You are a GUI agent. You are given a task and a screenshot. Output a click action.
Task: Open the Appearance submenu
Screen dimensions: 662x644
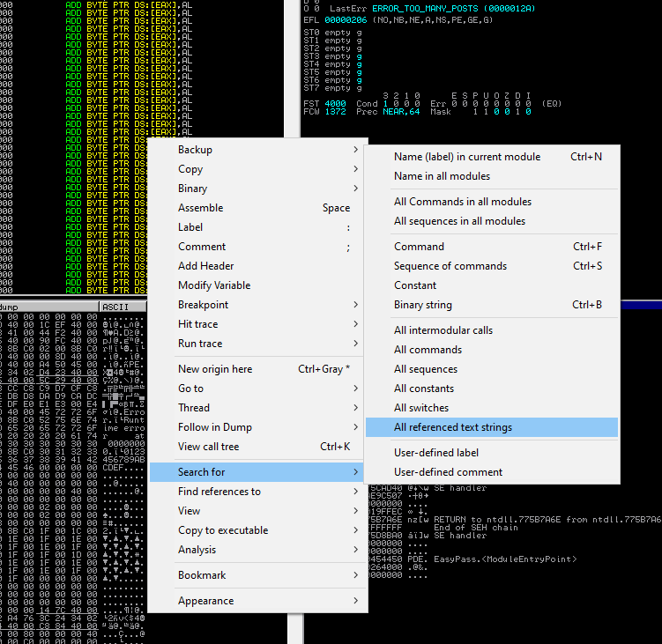point(257,601)
